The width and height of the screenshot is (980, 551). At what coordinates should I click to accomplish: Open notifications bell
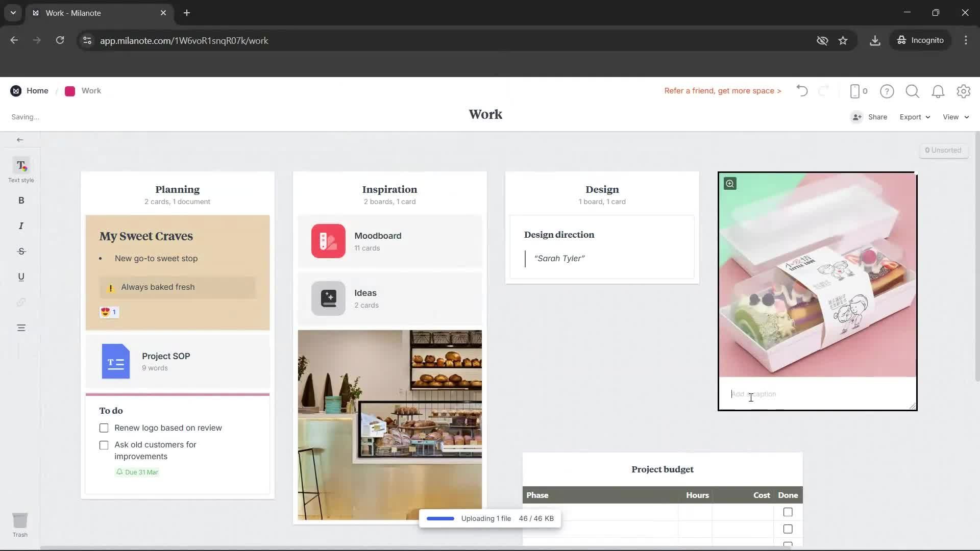(x=938, y=91)
